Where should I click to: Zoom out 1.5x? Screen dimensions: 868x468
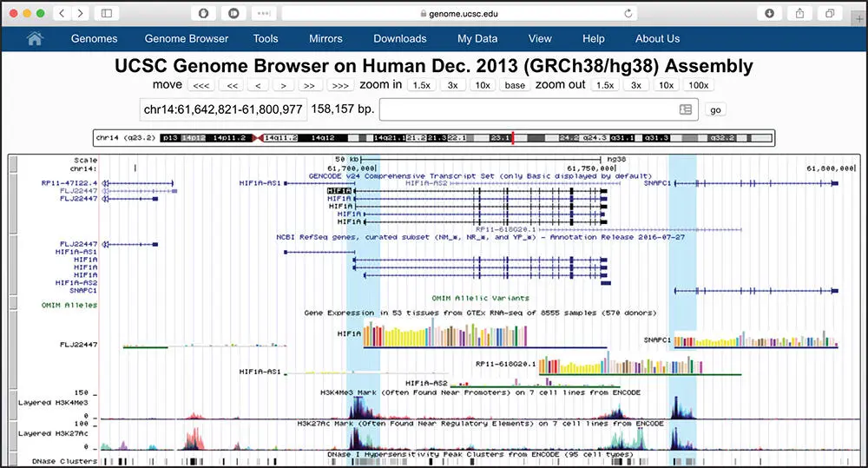coord(605,85)
